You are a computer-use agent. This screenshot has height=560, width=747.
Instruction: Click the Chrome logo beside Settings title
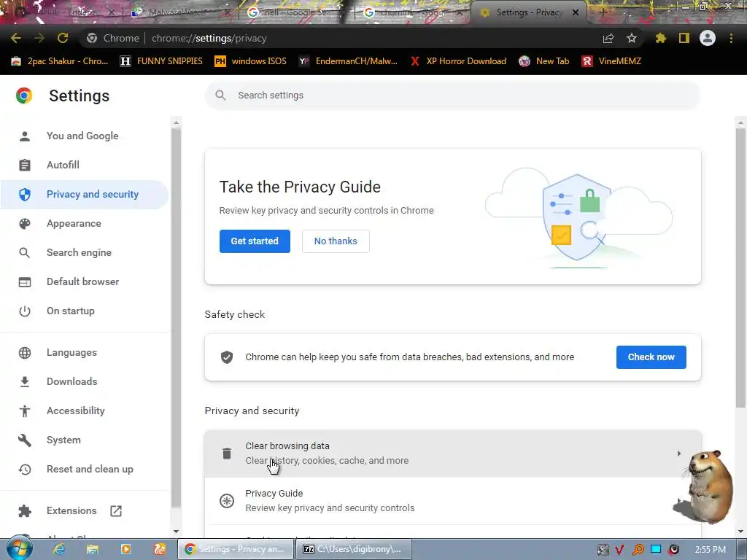[x=24, y=96]
